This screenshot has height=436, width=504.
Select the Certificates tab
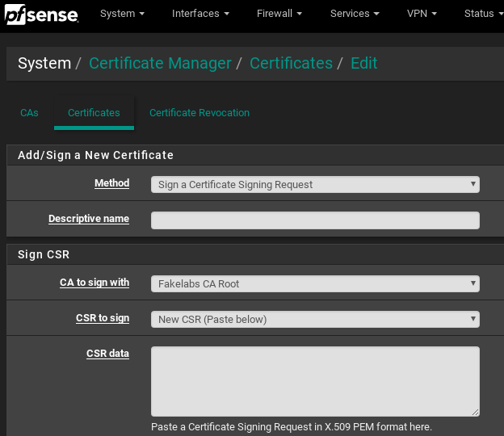[94, 113]
